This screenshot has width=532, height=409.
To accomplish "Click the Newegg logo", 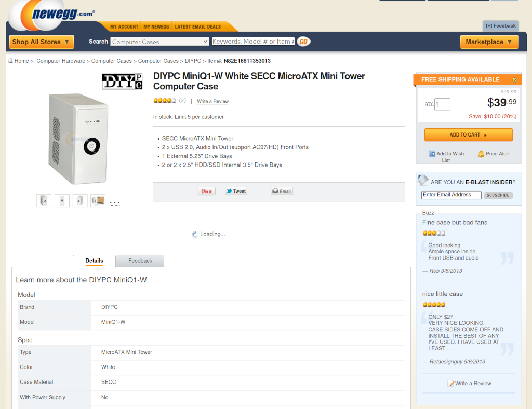I will coord(52,16).
